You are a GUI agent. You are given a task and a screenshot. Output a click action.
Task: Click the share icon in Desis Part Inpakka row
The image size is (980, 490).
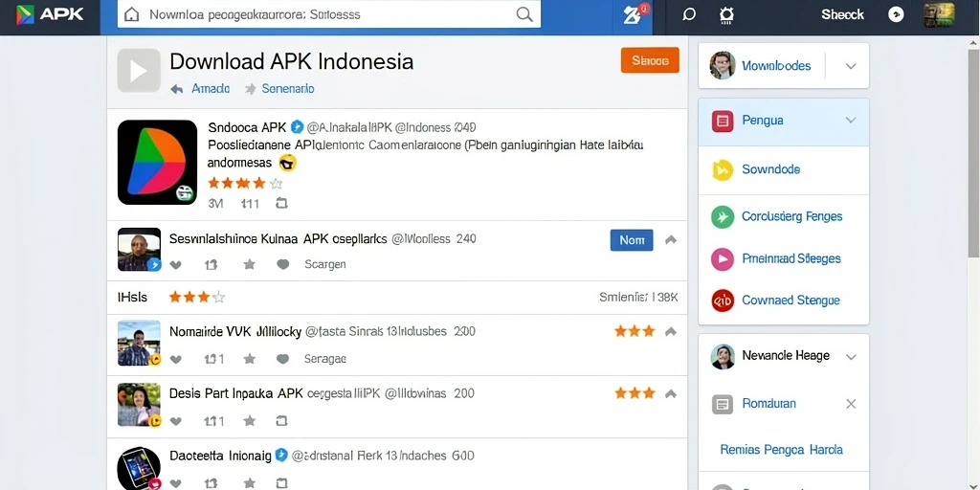[x=281, y=421]
